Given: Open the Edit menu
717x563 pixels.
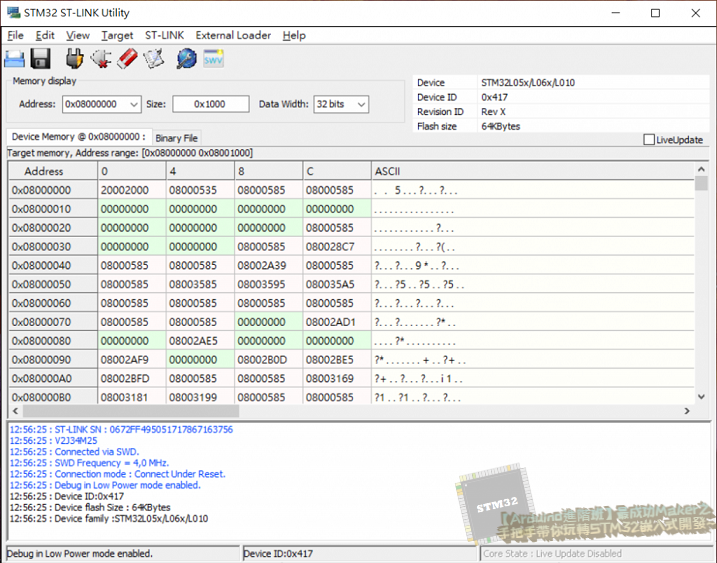Looking at the screenshot, I should (x=45, y=35).
